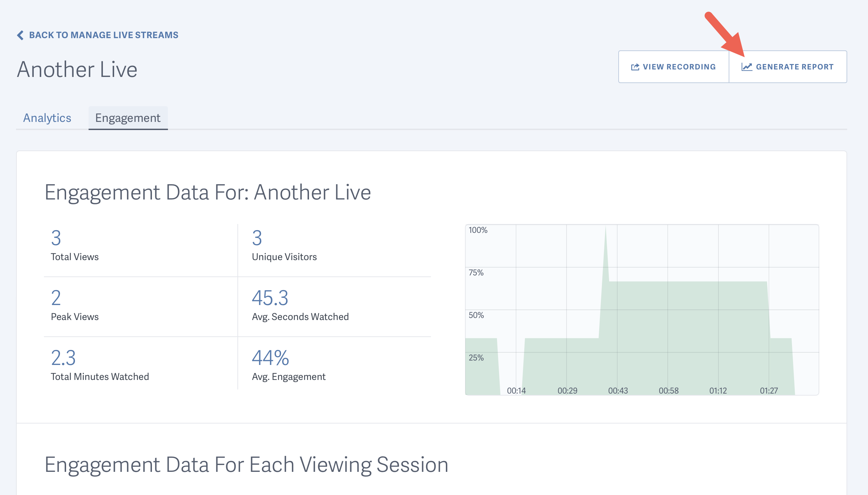Follow Back to Manage Live Streams link
This screenshot has width=868, height=495.
point(103,34)
